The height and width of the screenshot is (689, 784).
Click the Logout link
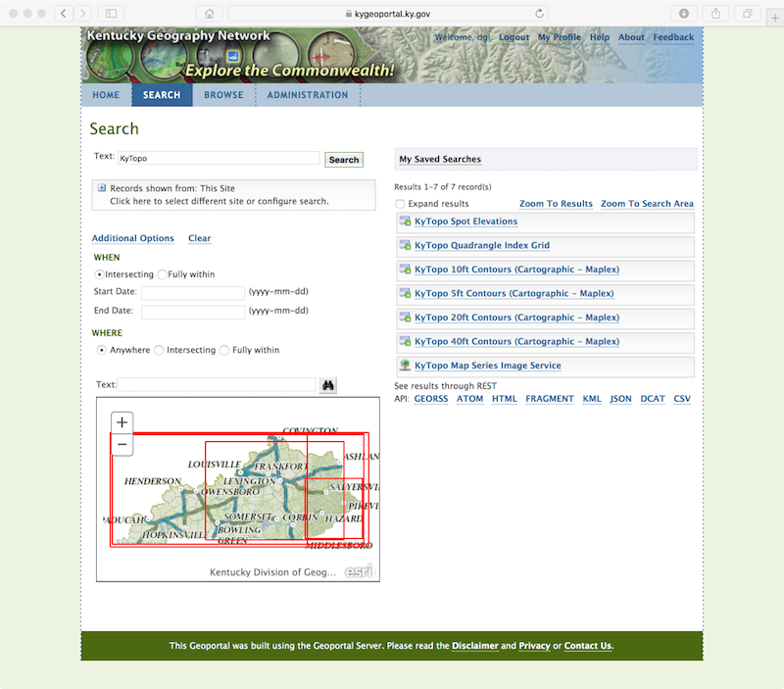point(514,37)
